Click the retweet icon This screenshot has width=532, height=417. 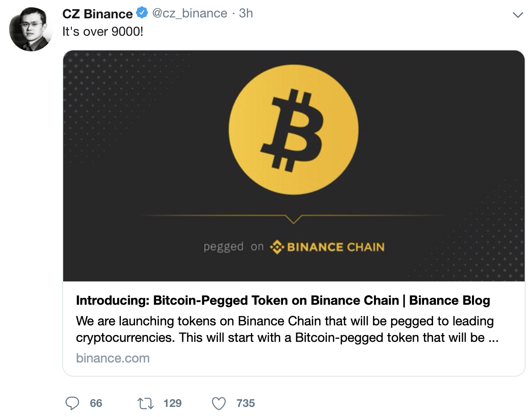click(x=146, y=403)
